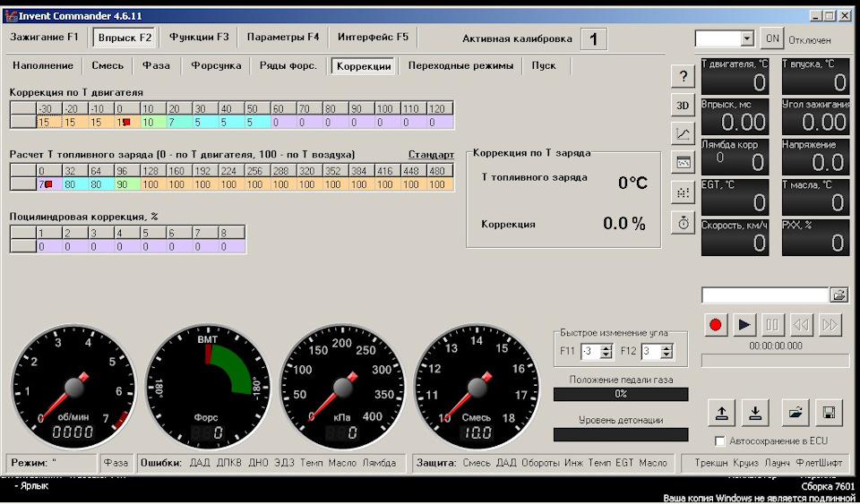Increase the F11 angle spinner value
The width and height of the screenshot is (860, 504).
[606, 348]
